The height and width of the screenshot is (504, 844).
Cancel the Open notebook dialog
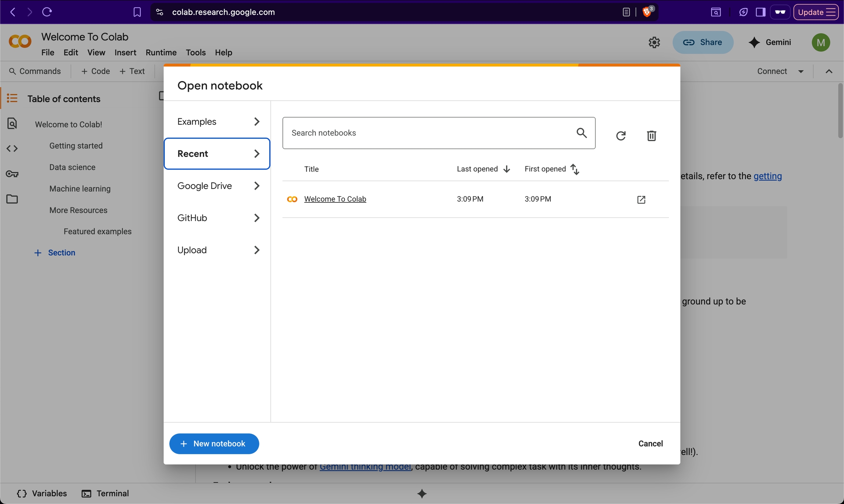(x=650, y=444)
